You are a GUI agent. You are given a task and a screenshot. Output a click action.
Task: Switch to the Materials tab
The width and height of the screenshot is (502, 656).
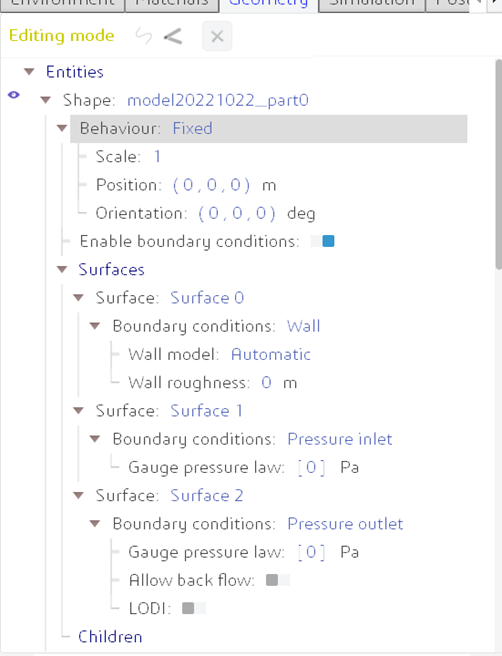tap(172, 3)
